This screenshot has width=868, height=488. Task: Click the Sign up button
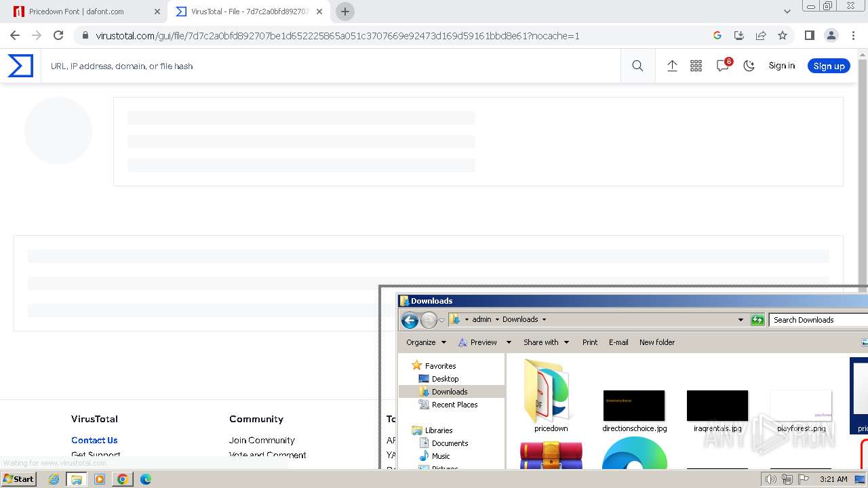pos(829,66)
